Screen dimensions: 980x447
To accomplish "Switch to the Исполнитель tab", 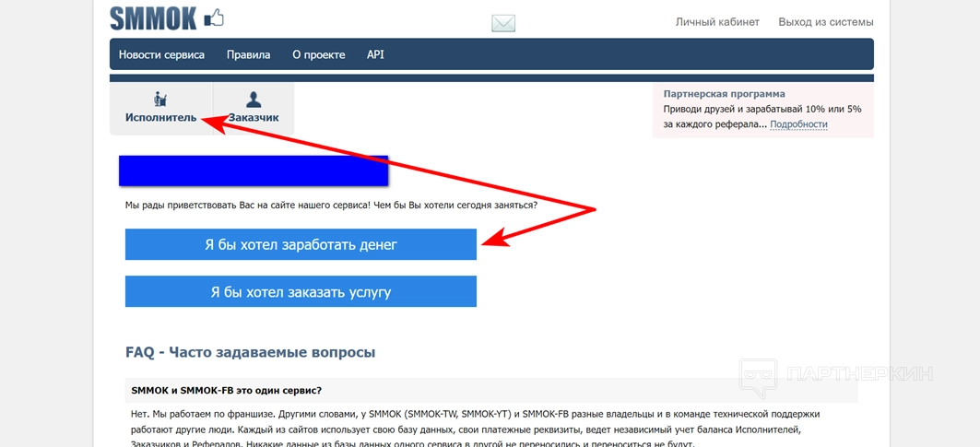I will 160,108.
